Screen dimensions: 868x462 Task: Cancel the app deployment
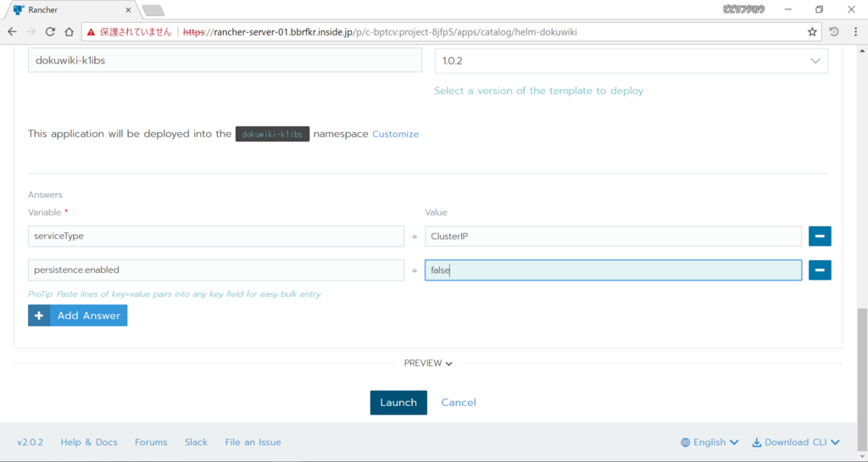[x=459, y=403]
